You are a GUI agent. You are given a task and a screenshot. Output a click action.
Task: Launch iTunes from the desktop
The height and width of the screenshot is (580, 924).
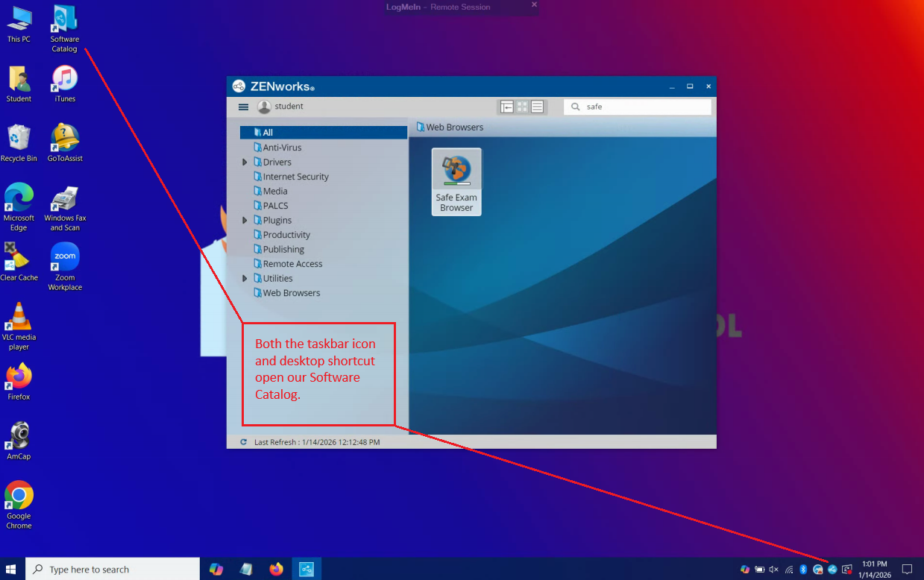65,84
